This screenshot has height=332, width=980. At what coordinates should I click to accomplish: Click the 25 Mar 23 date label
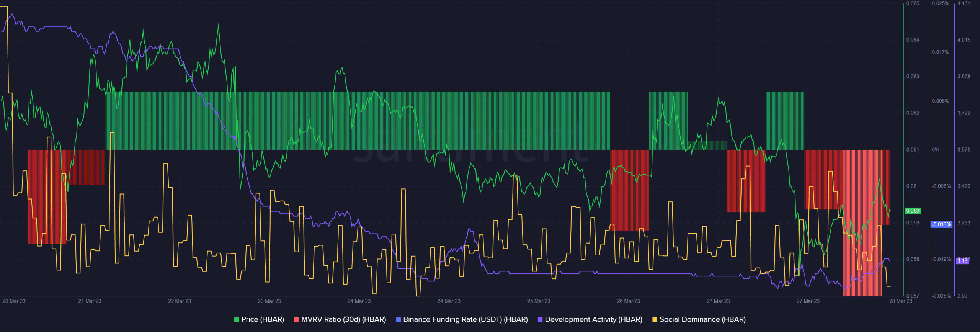click(x=539, y=301)
